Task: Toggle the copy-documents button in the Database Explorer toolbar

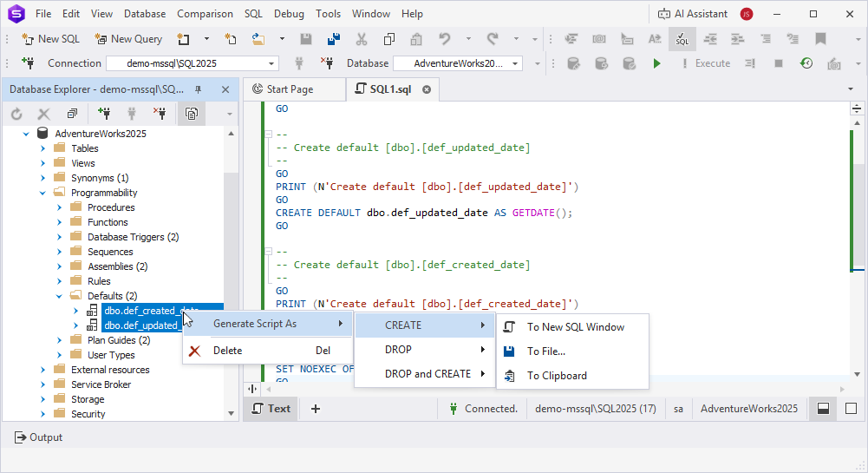Action: point(192,114)
